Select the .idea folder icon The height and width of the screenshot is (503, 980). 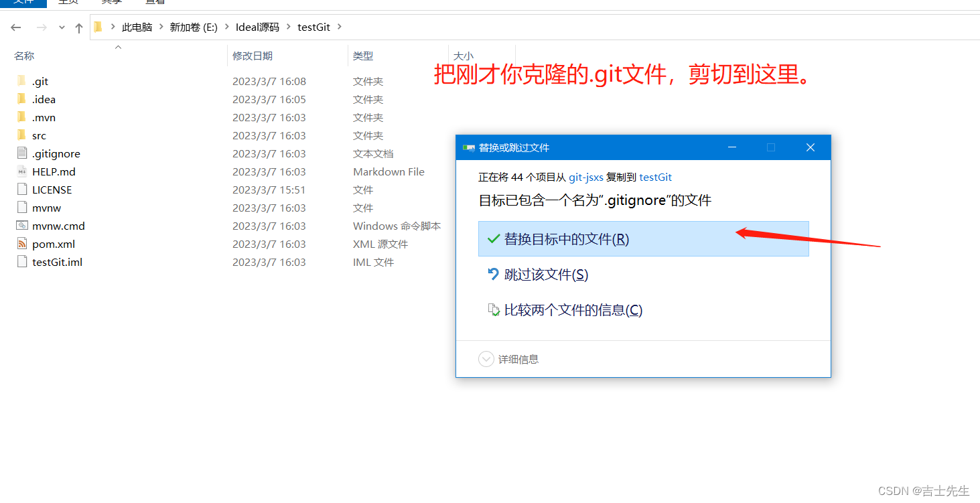tap(21, 99)
